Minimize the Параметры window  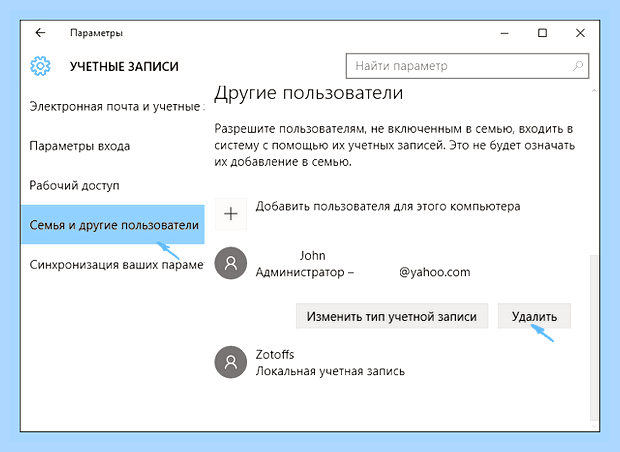coord(504,33)
